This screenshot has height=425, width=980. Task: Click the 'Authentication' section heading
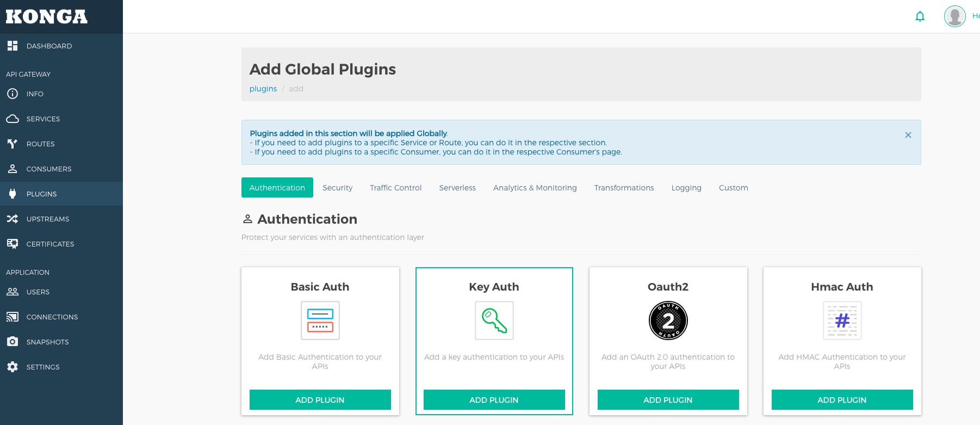307,219
